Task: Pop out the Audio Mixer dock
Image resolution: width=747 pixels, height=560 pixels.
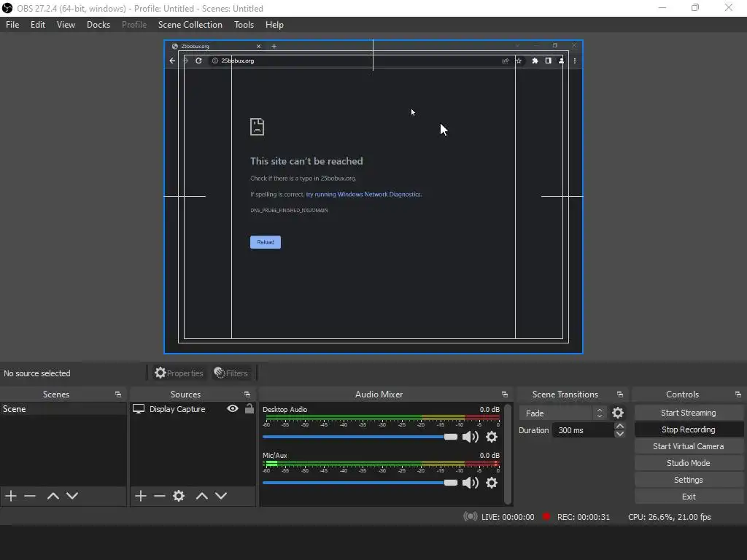Action: [505, 394]
